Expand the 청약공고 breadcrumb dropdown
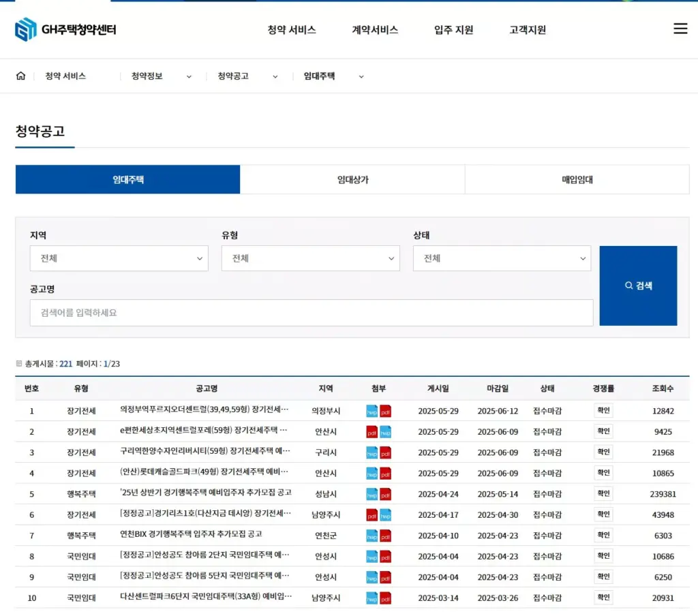This screenshot has height=616, width=698. [x=275, y=76]
